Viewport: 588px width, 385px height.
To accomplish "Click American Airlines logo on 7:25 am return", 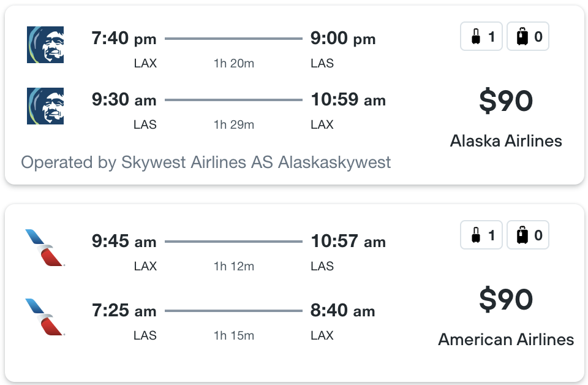I will 45,317.
